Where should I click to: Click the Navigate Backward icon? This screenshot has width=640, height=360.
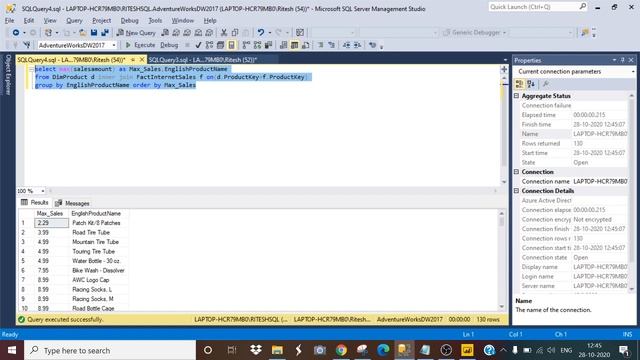pos(16,33)
